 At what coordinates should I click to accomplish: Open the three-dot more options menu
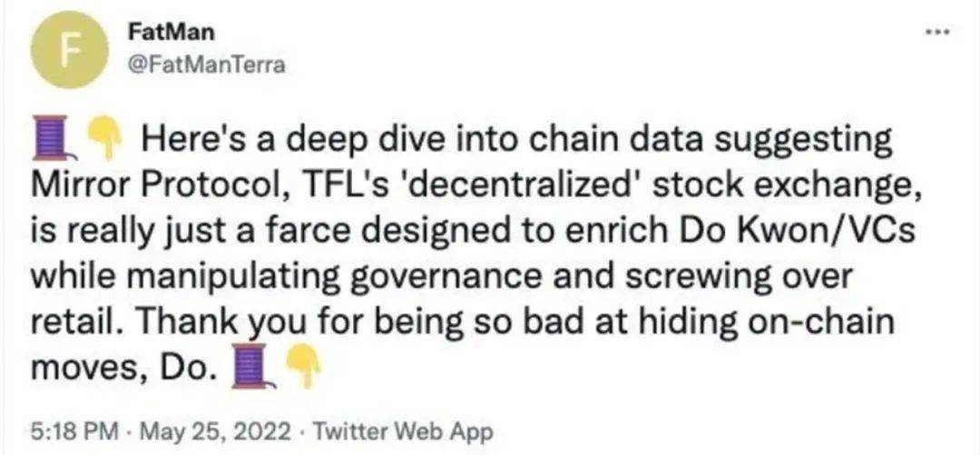point(937,31)
